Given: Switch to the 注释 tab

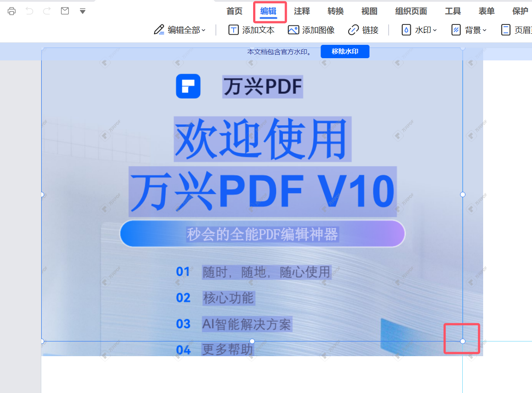Looking at the screenshot, I should [x=302, y=11].
